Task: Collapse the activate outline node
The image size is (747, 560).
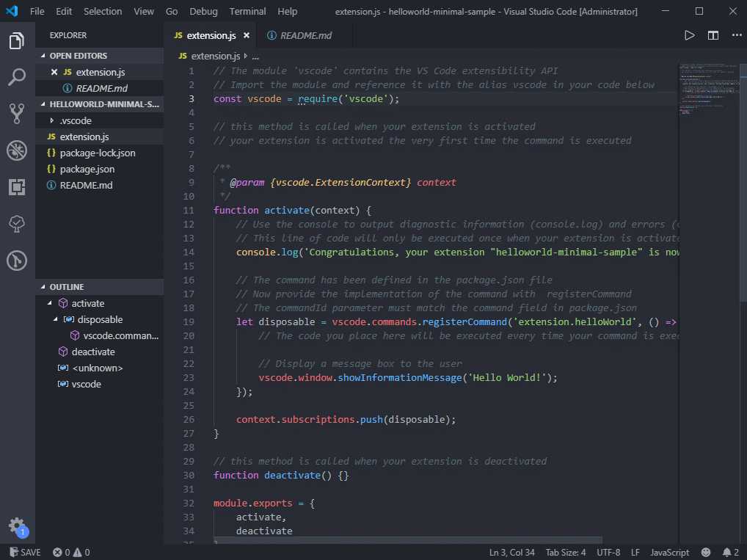Action: [x=50, y=303]
